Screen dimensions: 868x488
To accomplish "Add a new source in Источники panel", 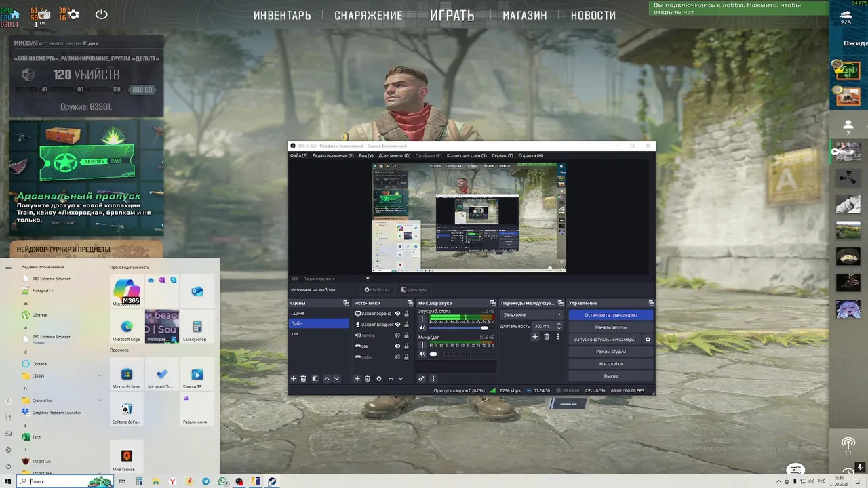I will click(x=357, y=379).
